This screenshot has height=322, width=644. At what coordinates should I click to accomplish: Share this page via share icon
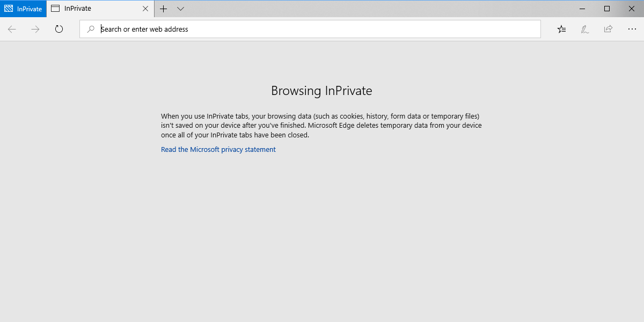[x=608, y=29]
